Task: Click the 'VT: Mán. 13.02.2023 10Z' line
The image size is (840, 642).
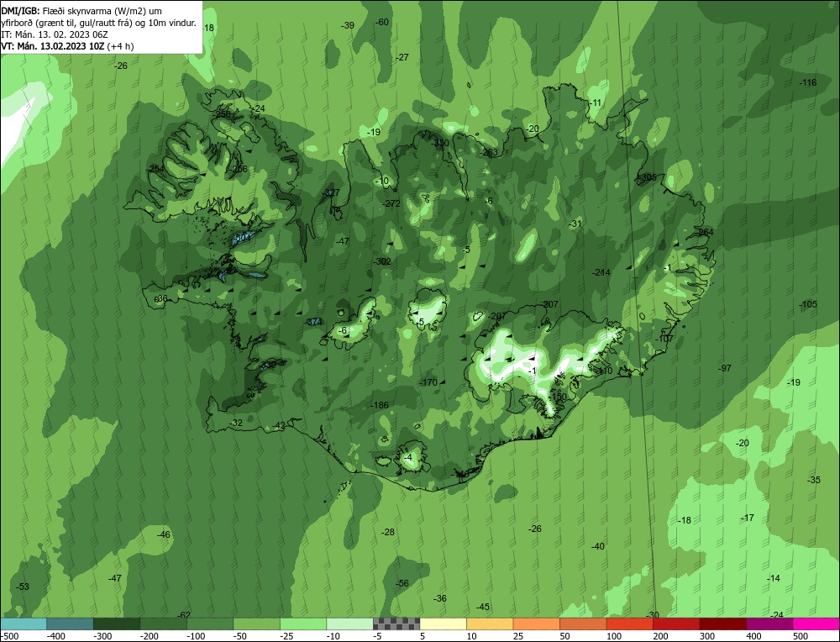Action: click(x=67, y=46)
